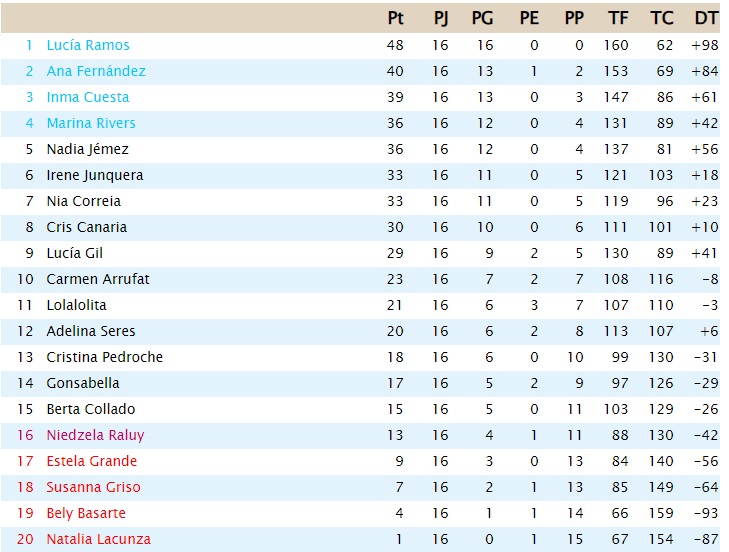The width and height of the screenshot is (729, 552).
Task: Select Nadia Jémez row name
Action: click(x=87, y=149)
